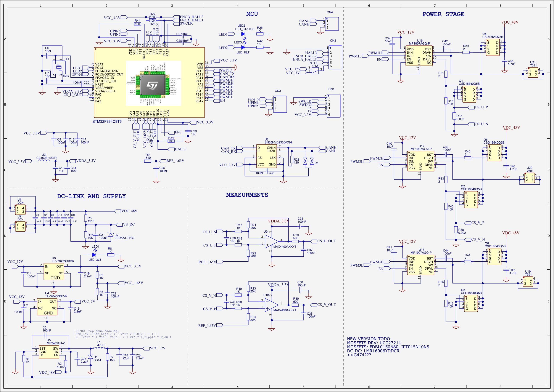Image resolution: width=554 pixels, height=392 pixels.
Task: Click the PWM1H port at U16 input
Action: 378,53
